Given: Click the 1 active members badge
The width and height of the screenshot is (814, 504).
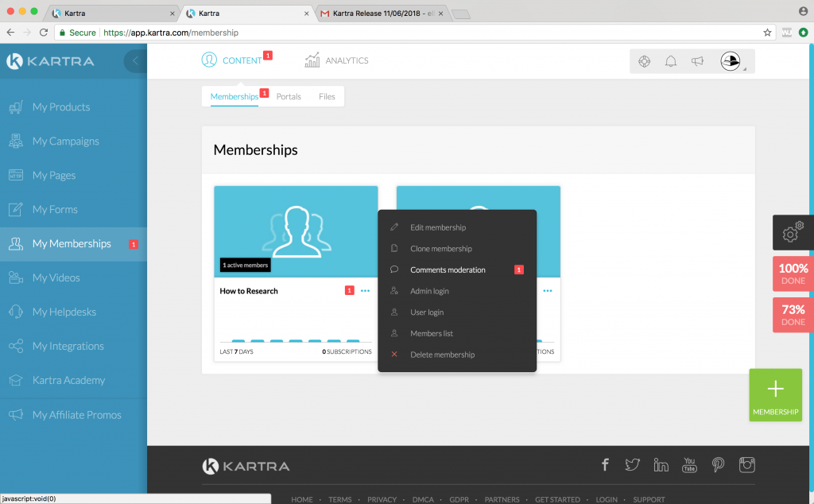Looking at the screenshot, I should pyautogui.click(x=246, y=265).
